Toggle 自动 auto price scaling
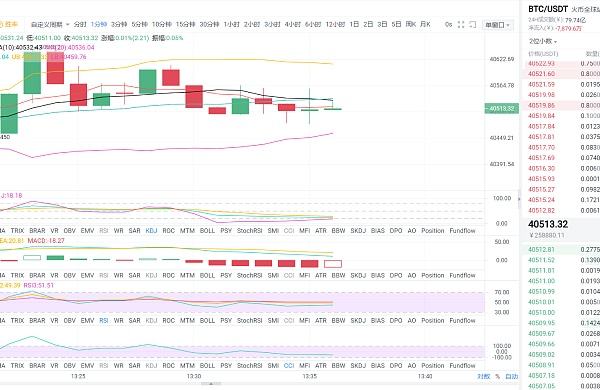The image size is (600, 390). (512, 377)
